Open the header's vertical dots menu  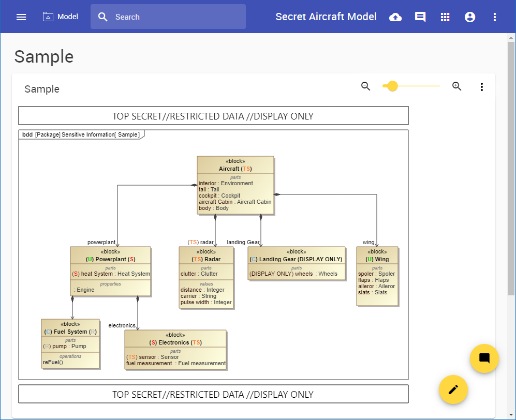click(495, 17)
